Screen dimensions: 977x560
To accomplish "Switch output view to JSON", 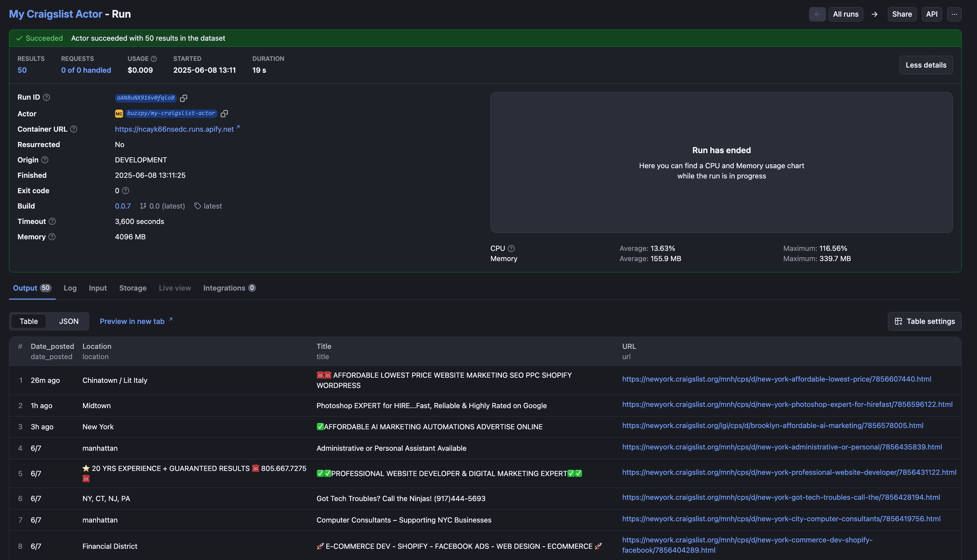I will [x=69, y=321].
